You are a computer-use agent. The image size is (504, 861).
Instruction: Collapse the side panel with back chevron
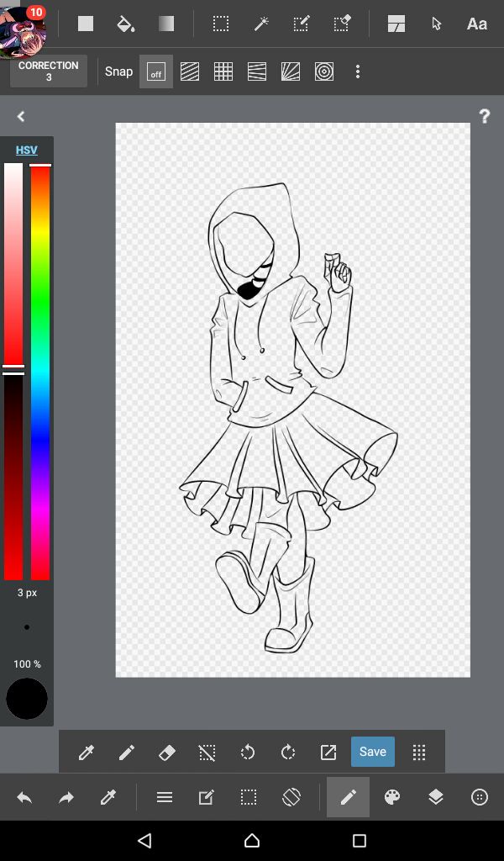21,116
